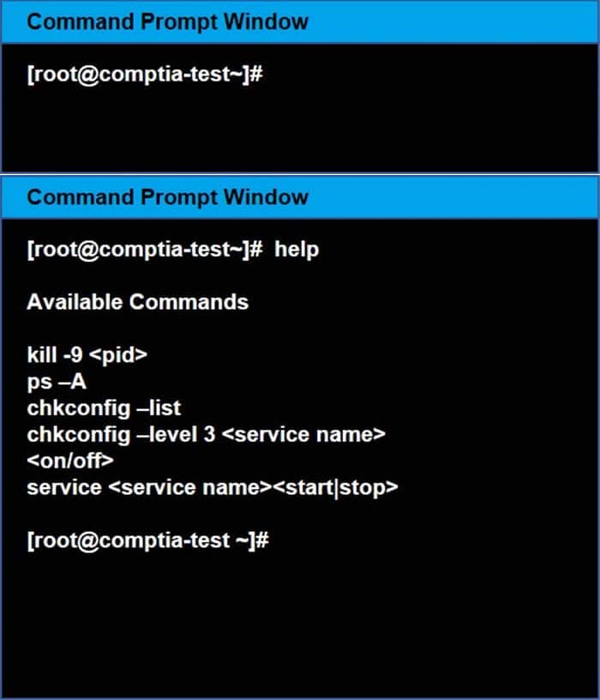Click the bottom Command Prompt Window title bar
The height and width of the screenshot is (700, 600).
pos(300,197)
